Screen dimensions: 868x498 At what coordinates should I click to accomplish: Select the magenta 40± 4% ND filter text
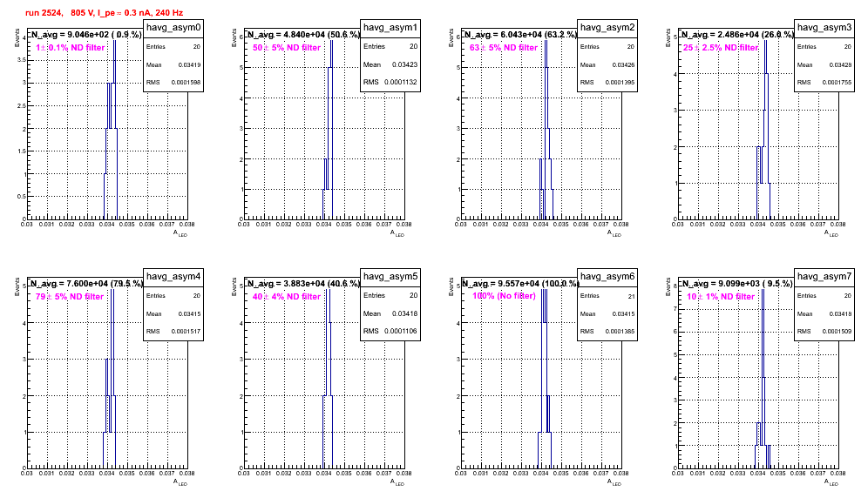click(x=287, y=297)
